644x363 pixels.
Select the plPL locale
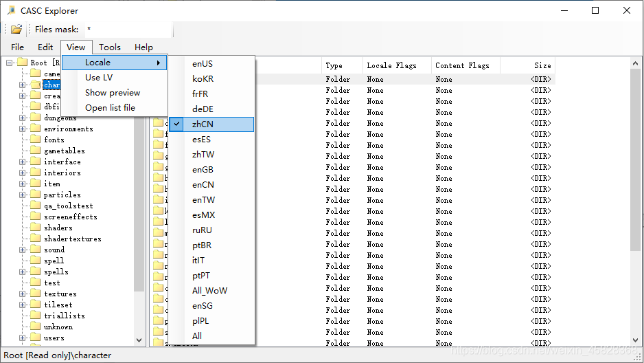(211, 320)
